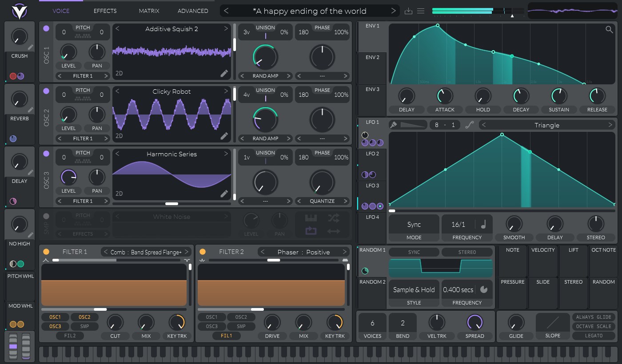Click the save preset icon
Image resolution: width=622 pixels, height=364 pixels.
(x=409, y=11)
